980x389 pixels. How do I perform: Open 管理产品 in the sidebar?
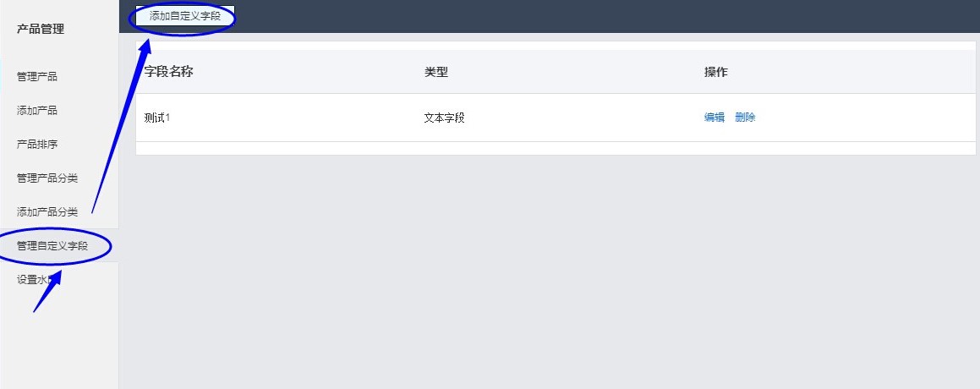[x=37, y=77]
